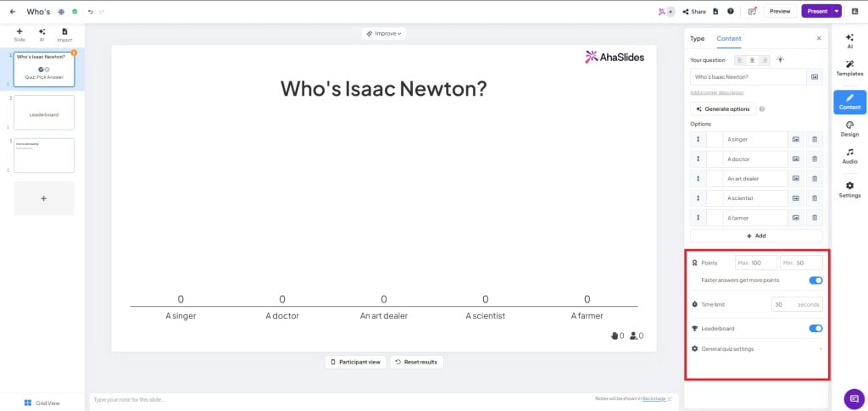868x411 pixels.
Task: Turn off the Leaderboard toggle
Action: pyautogui.click(x=815, y=328)
